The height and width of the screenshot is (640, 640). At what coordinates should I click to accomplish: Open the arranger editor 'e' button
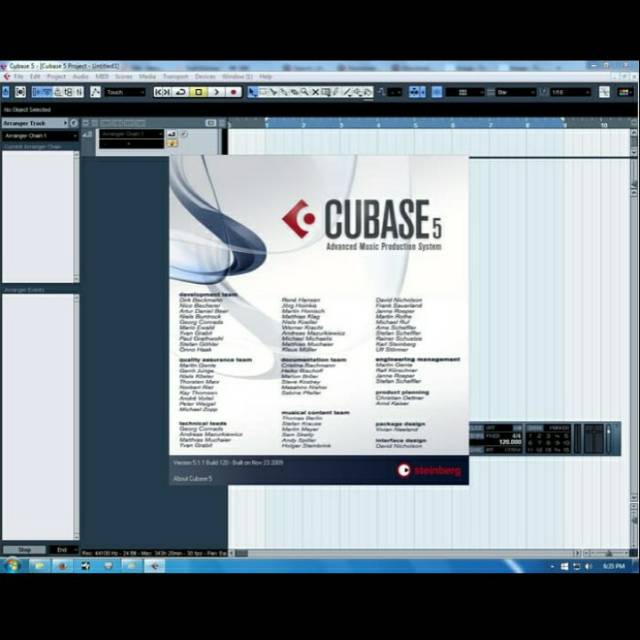tap(172, 134)
